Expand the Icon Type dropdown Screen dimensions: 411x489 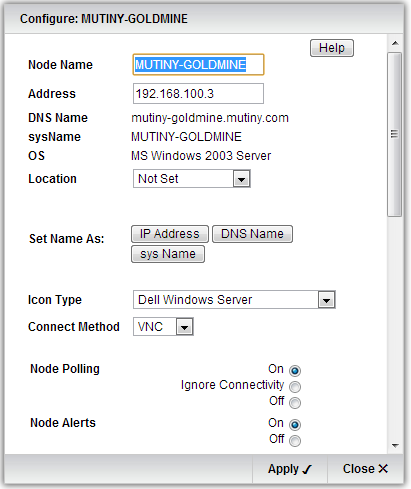pos(234,300)
